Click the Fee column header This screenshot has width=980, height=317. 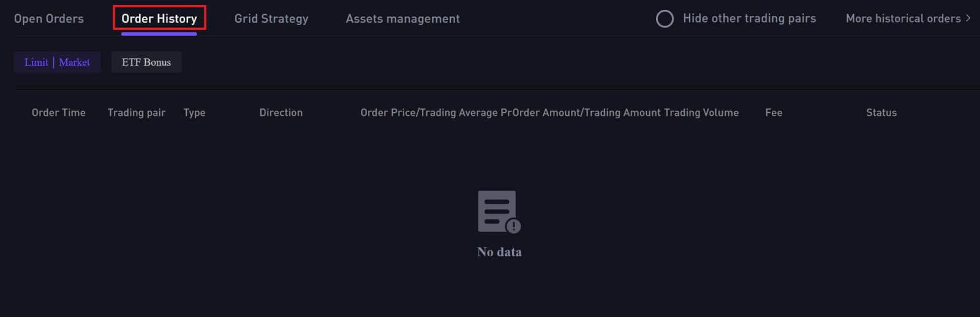[x=774, y=113]
